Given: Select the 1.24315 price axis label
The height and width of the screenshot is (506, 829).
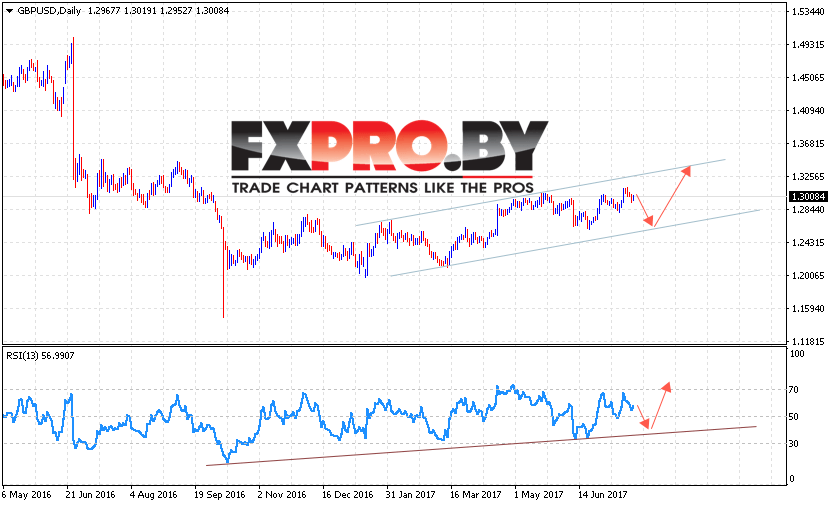Looking at the screenshot, I should pos(808,243).
